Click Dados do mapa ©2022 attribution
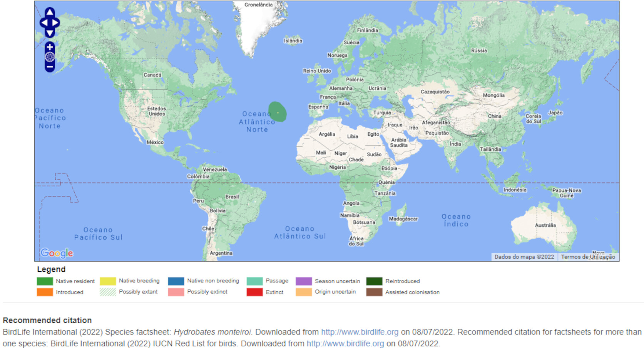 tap(524, 257)
